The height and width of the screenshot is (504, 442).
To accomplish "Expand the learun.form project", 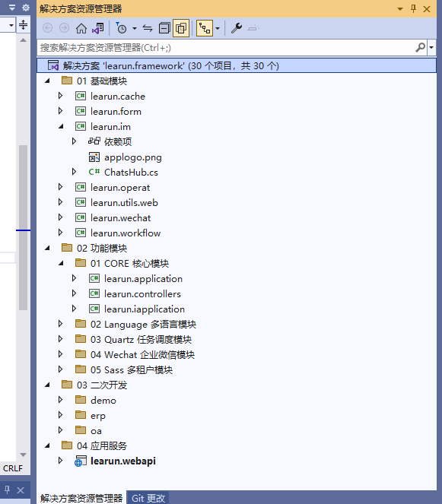I will click(60, 111).
